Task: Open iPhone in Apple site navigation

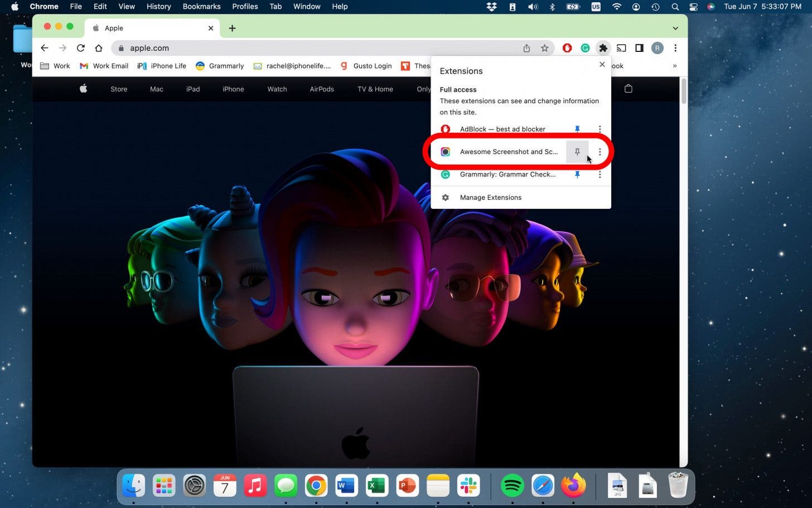Action: click(233, 89)
